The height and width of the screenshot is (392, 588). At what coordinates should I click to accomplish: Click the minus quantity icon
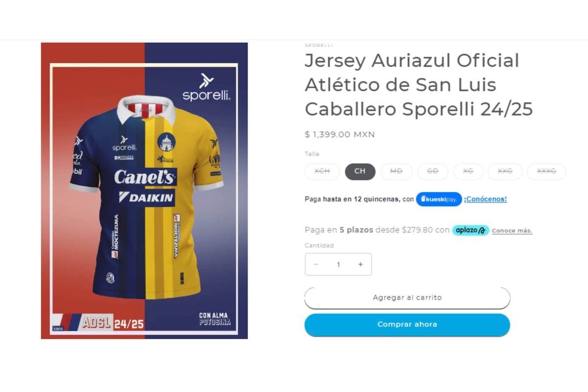point(316,265)
